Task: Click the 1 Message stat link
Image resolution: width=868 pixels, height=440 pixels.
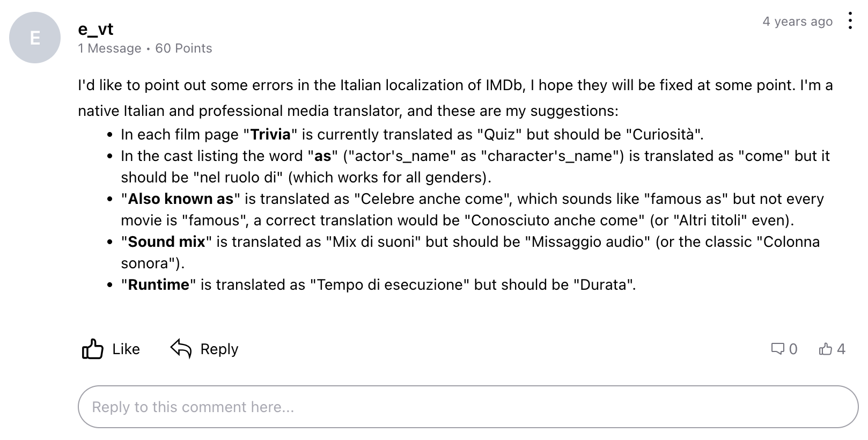Action: click(109, 48)
